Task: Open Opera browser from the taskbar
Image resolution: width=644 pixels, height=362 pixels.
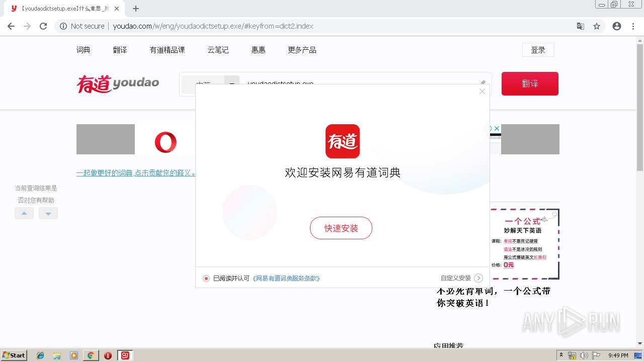Action: click(108, 355)
